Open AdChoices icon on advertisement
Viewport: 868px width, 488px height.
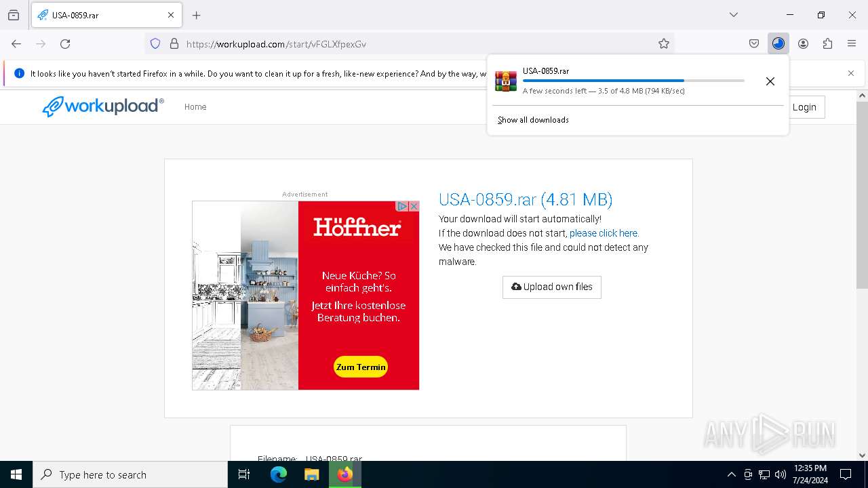click(402, 206)
